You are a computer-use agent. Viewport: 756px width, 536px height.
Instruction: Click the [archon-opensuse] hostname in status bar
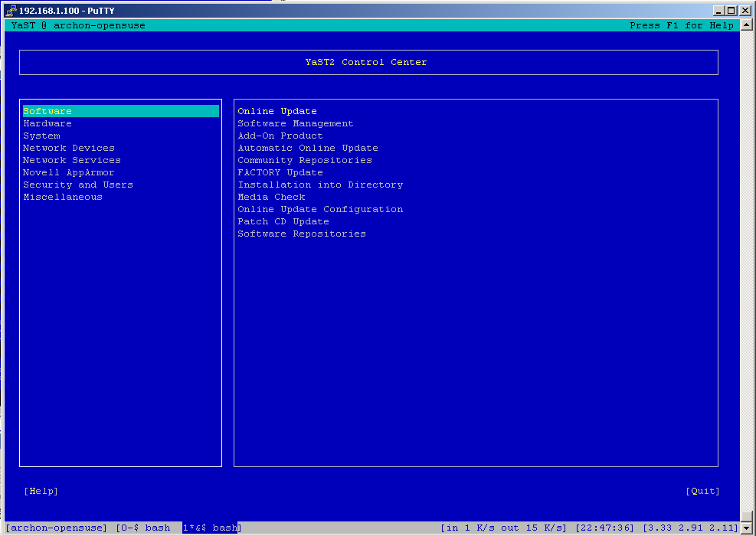(57, 528)
